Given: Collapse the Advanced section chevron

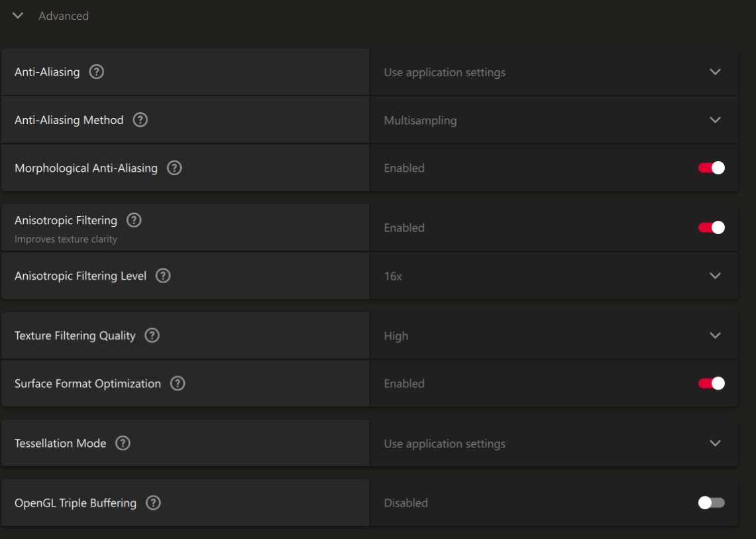Looking at the screenshot, I should click(18, 16).
